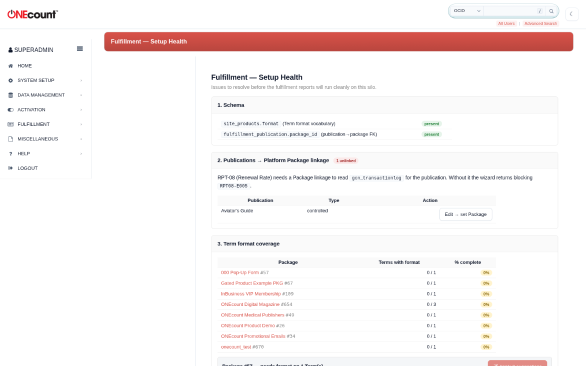Click the Publication column header
The image size is (586, 366).
[260, 200]
